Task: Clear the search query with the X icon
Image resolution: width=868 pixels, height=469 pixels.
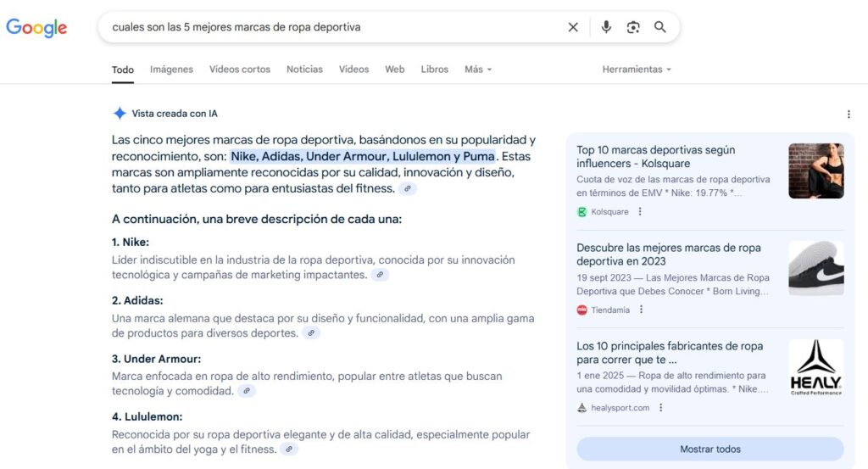Action: [573, 27]
